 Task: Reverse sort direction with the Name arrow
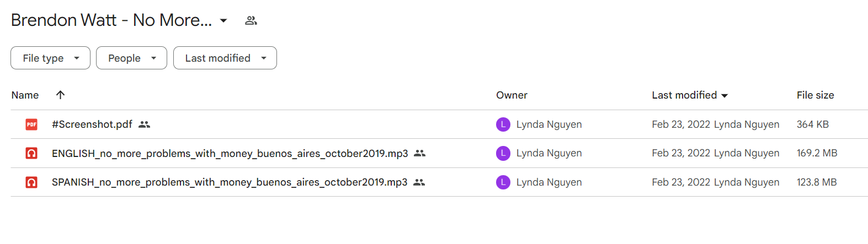[61, 95]
